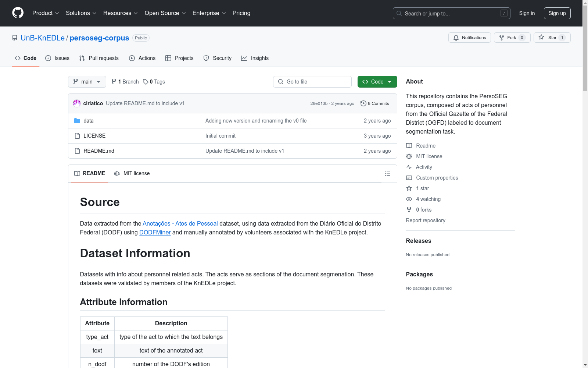Switch to the Projects tab
The image size is (588, 368).
(179, 58)
